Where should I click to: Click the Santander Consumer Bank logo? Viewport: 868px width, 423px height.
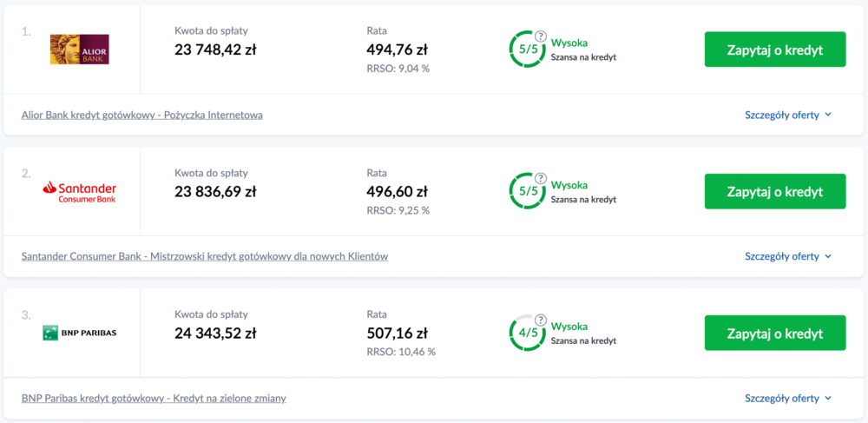tap(79, 192)
